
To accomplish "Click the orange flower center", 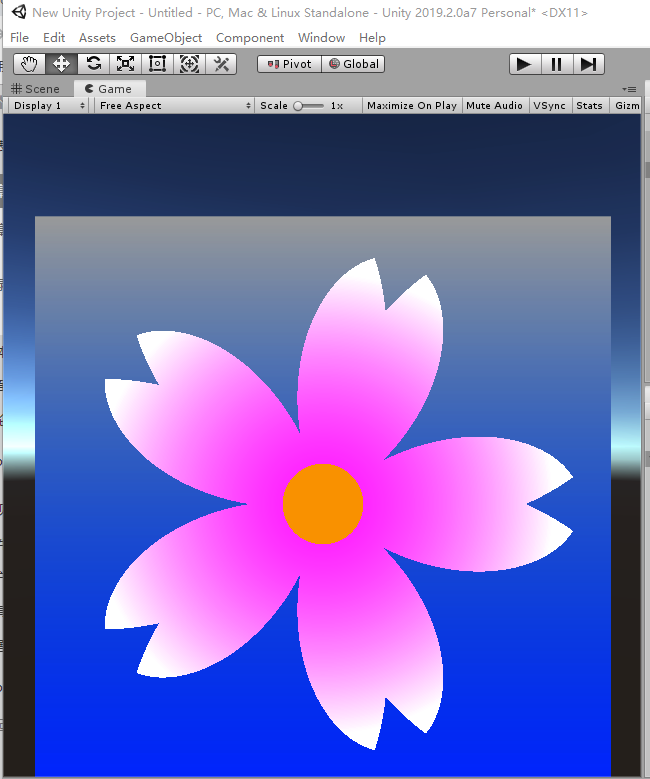I will 323,504.
